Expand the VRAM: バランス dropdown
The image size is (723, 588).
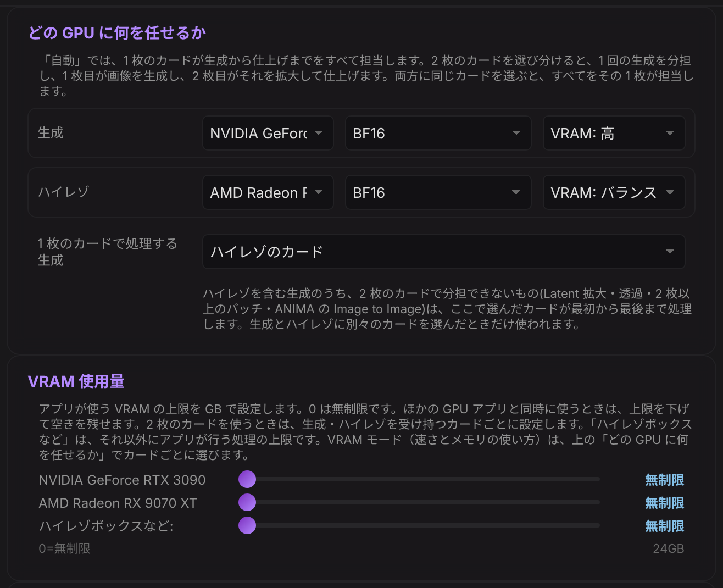click(614, 192)
